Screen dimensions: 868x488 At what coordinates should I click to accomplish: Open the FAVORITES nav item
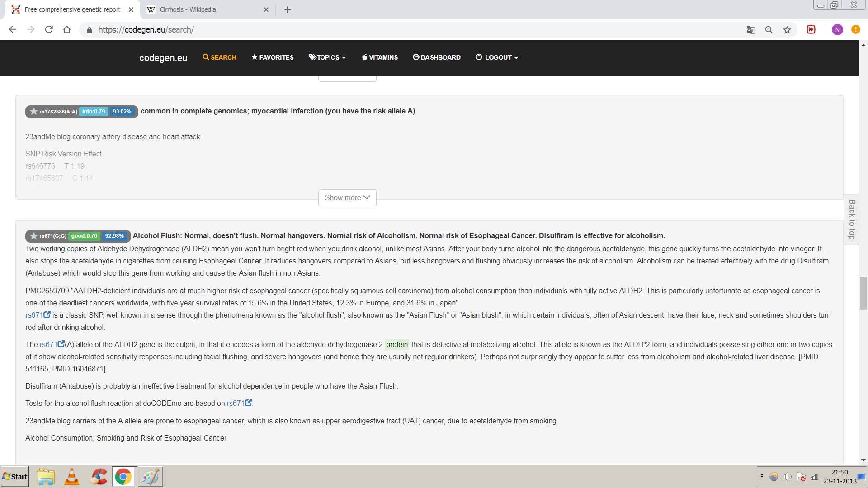[x=273, y=57]
